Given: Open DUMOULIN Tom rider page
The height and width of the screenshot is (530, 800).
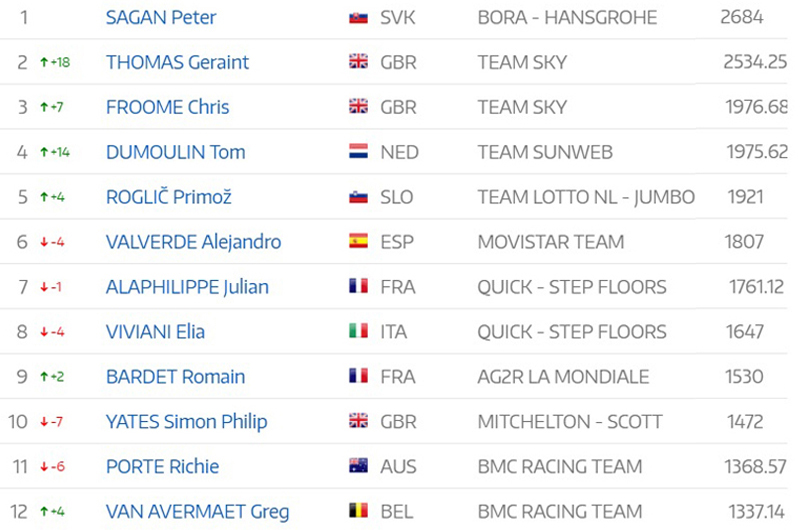Looking at the screenshot, I should pyautogui.click(x=176, y=152).
